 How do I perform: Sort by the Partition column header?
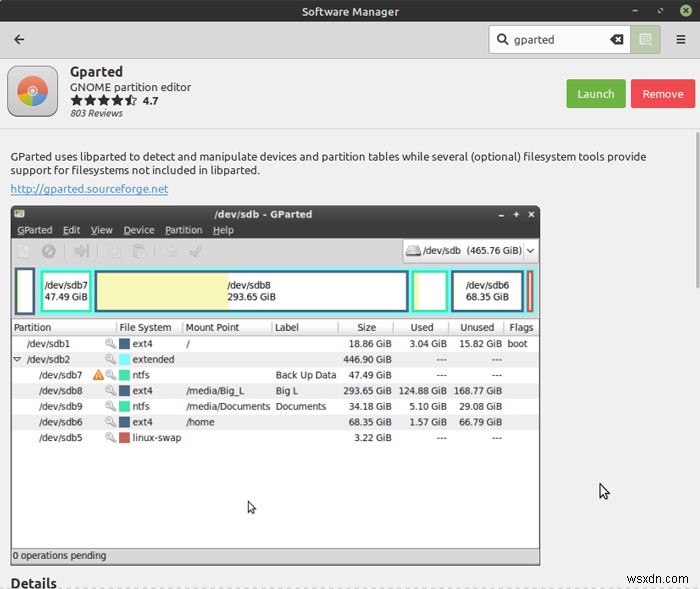(x=64, y=327)
